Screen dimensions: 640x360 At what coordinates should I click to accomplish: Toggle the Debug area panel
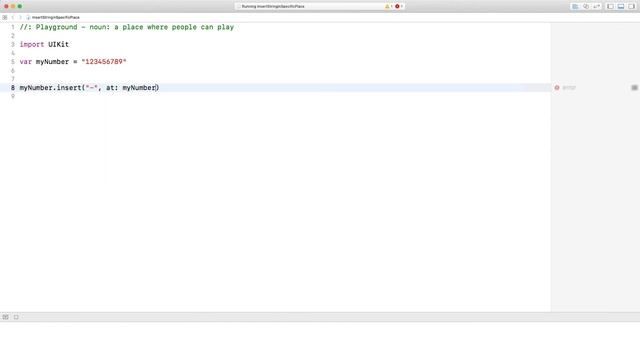coord(621,7)
